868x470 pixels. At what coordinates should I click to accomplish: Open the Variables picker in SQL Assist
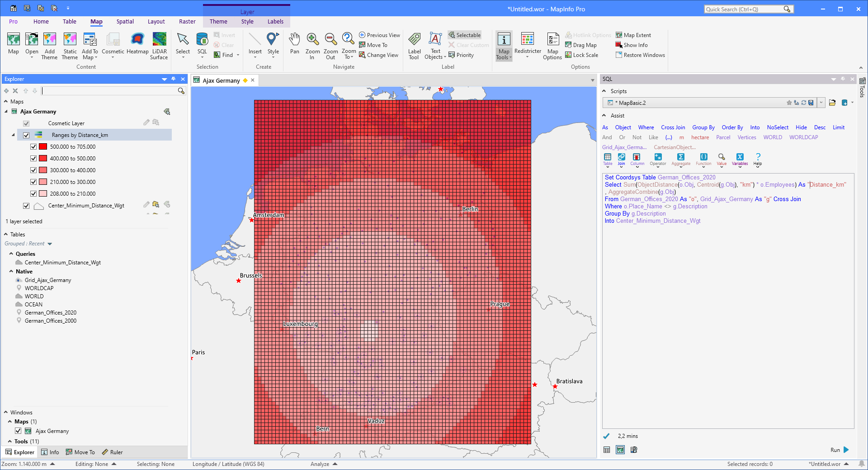(x=740, y=159)
